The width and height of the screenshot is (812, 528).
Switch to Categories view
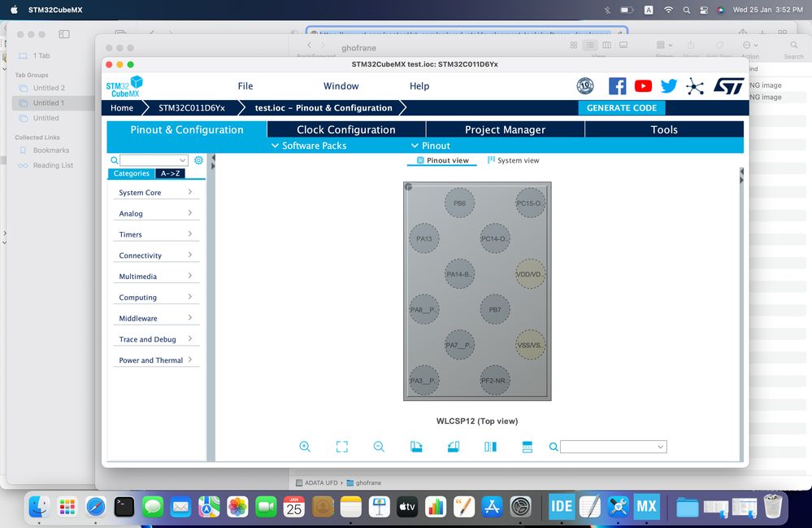click(132, 173)
